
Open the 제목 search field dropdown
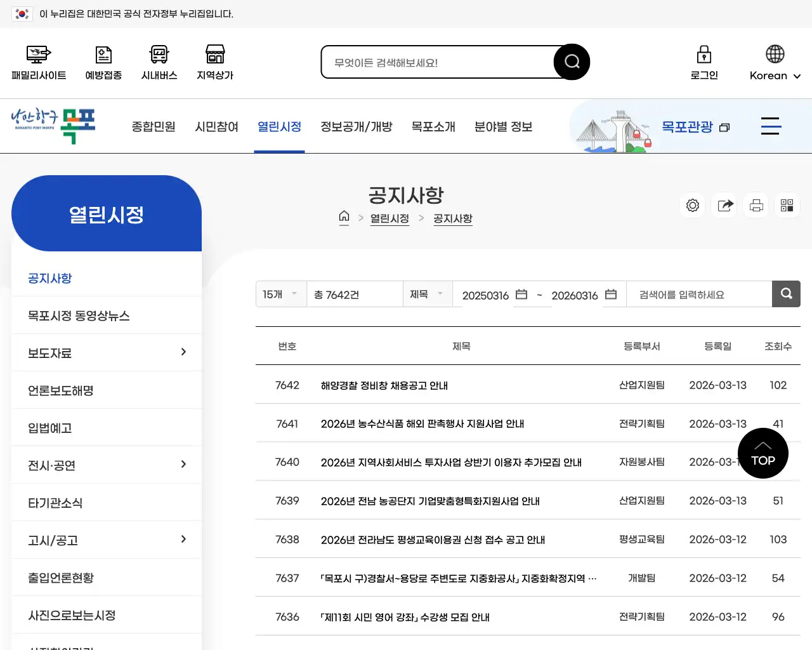pyautogui.click(x=427, y=294)
